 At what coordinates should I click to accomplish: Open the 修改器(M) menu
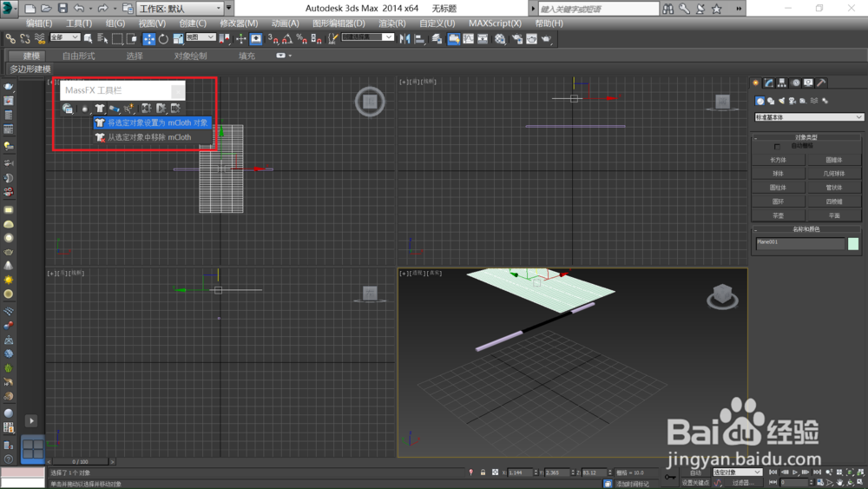click(239, 23)
